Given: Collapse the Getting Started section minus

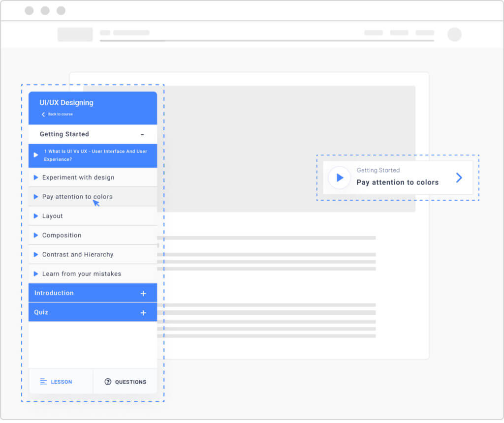Looking at the screenshot, I should (x=142, y=135).
